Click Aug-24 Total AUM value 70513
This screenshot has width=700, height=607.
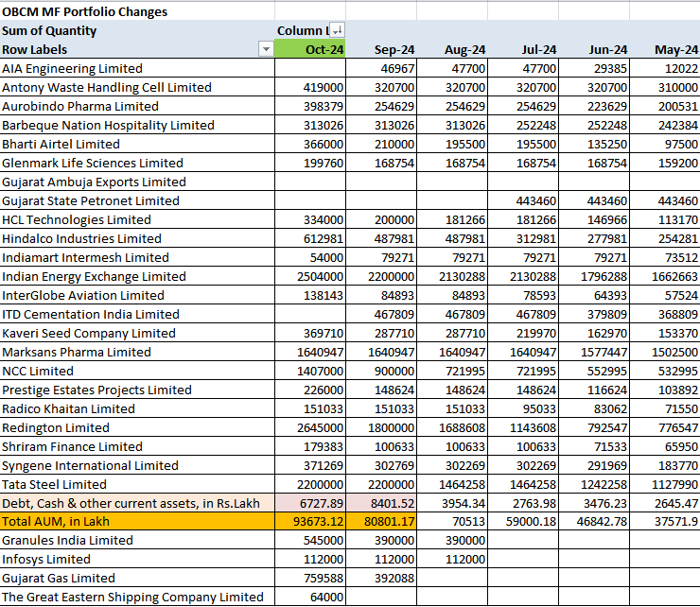[x=467, y=521]
